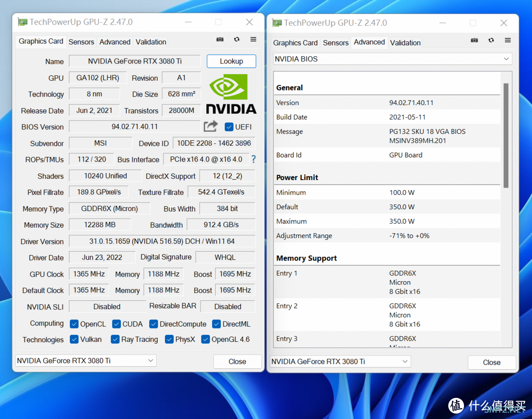Toggle the Vulkan checkbox
532x419 pixels.
click(x=74, y=339)
